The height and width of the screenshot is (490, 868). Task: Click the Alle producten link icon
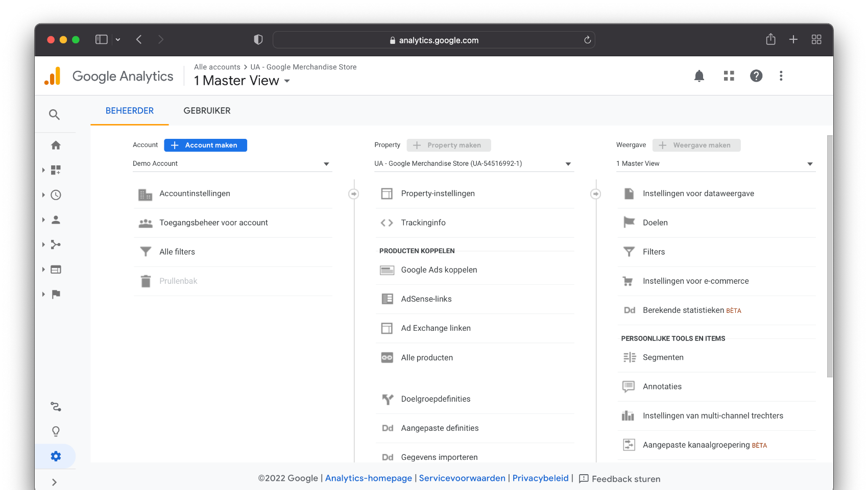point(387,358)
